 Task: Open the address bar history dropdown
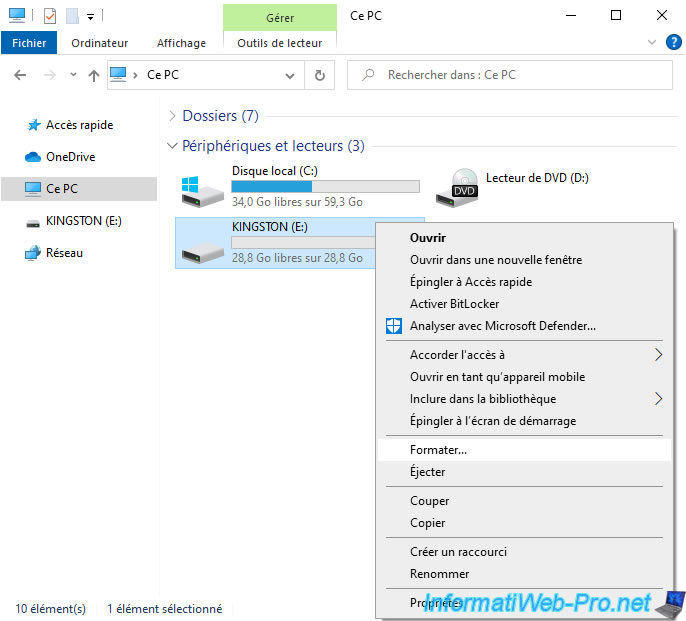pyautogui.click(x=291, y=75)
